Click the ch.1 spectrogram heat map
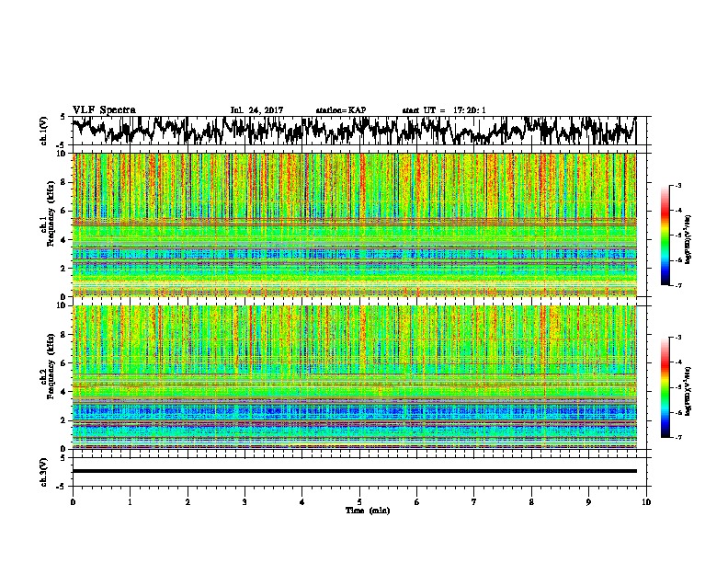This screenshot has width=728, height=563. (x=354, y=224)
